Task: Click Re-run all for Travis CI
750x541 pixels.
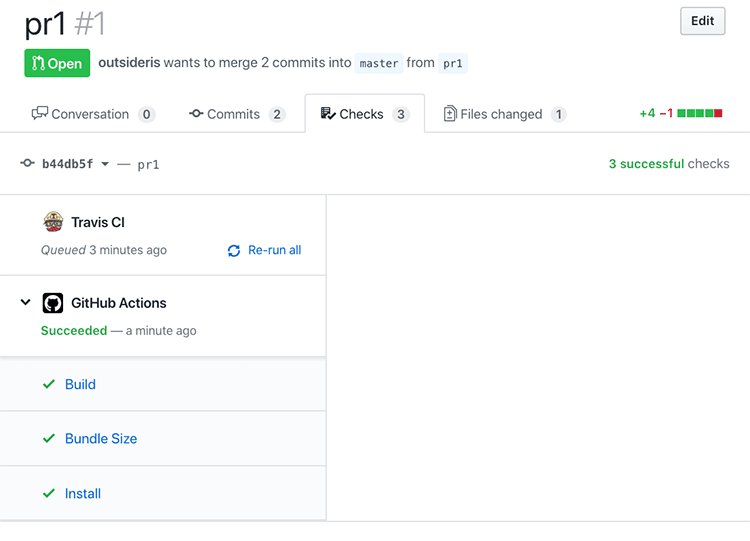Action: pyautogui.click(x=264, y=250)
